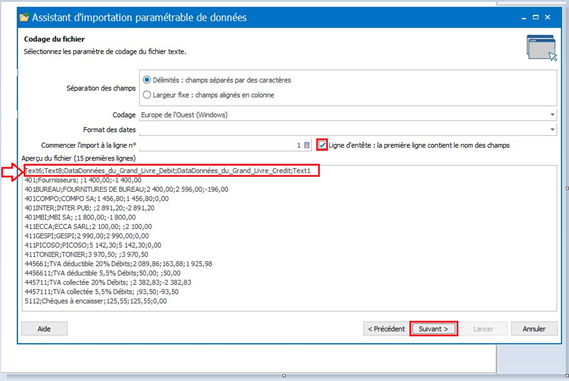Image resolution: width=569 pixels, height=381 pixels.
Task: Click the 411TONIER;TONIER line
Action: [x=86, y=254]
